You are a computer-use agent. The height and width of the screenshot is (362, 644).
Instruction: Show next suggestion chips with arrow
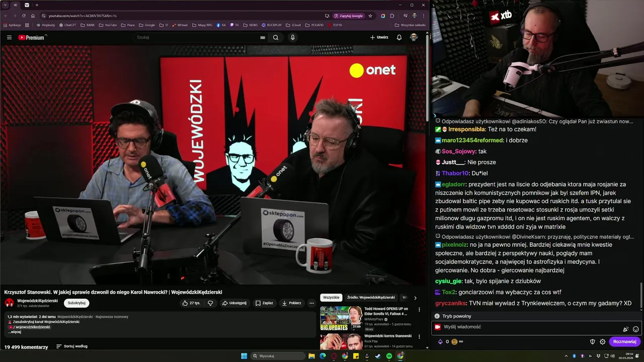[x=415, y=298]
